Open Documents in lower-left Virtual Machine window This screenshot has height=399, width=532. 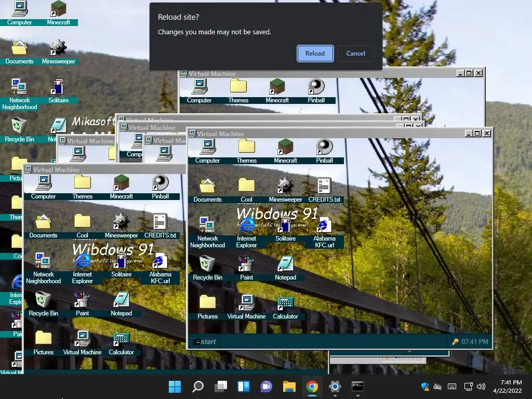[43, 227]
